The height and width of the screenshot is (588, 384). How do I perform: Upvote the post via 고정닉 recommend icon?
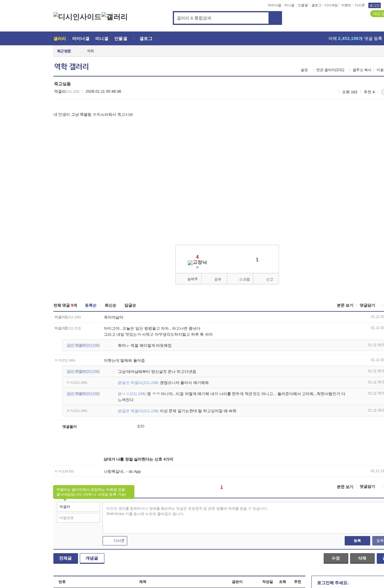tap(197, 262)
